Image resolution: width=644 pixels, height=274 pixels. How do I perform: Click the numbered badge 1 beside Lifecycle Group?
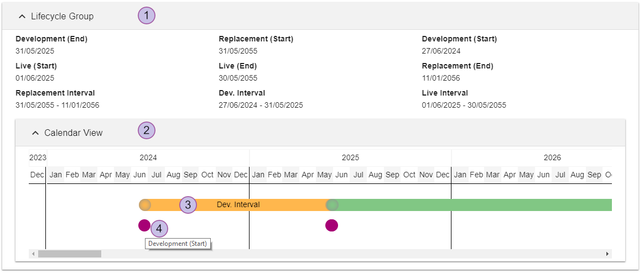[147, 16]
